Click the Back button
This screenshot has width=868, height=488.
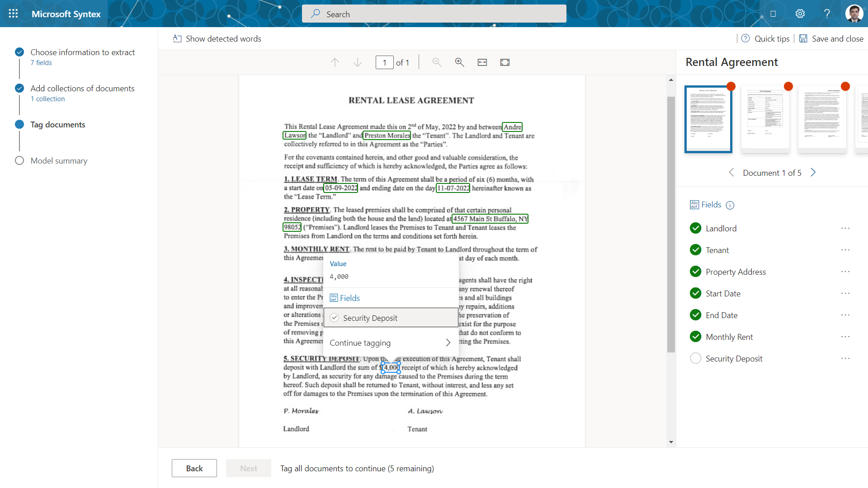(194, 468)
